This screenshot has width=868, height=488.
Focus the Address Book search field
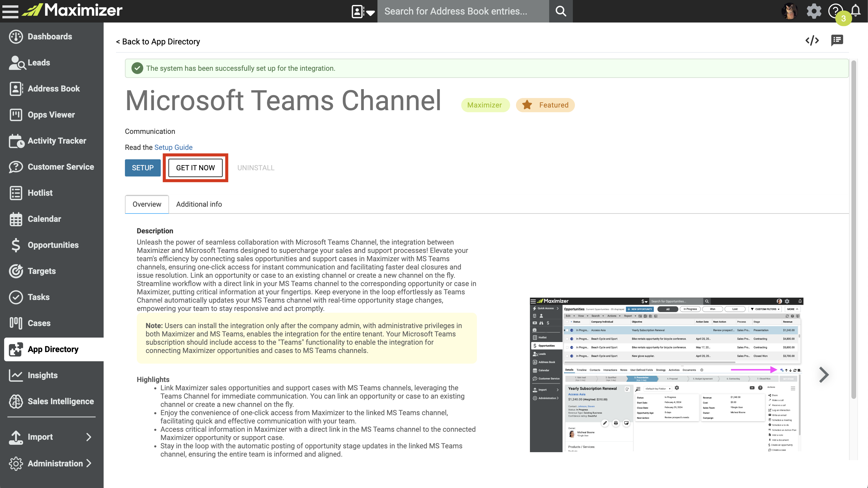tap(463, 11)
